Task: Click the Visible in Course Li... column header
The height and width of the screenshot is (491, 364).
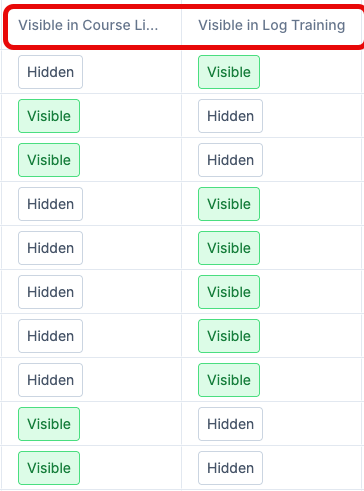Action: click(88, 25)
